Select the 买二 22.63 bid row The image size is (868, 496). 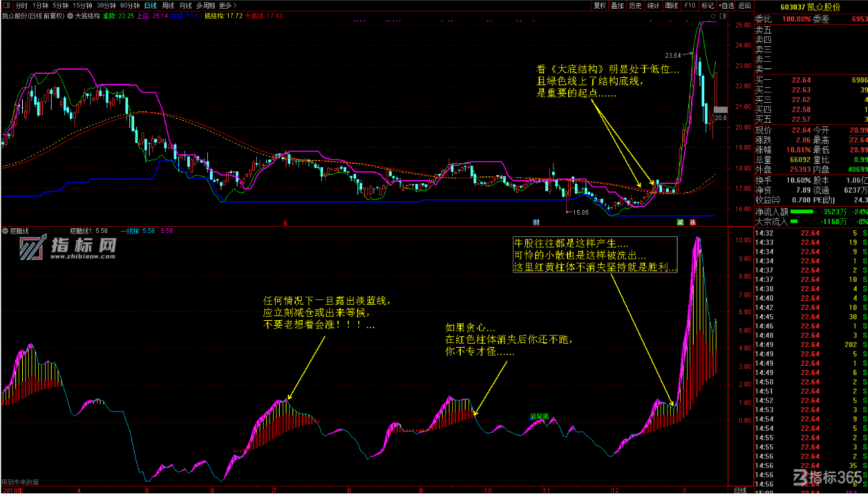point(810,90)
